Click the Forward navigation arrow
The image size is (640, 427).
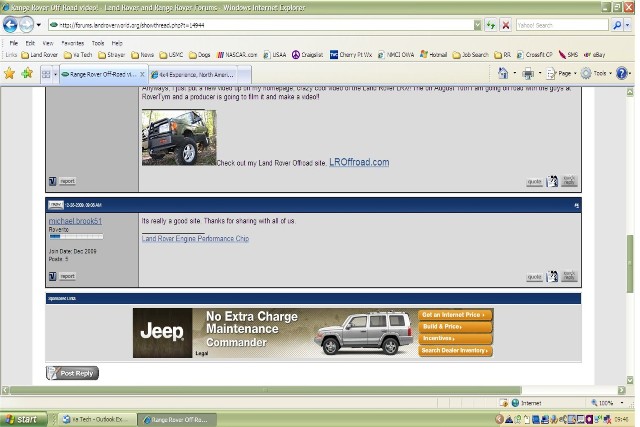coord(27,25)
